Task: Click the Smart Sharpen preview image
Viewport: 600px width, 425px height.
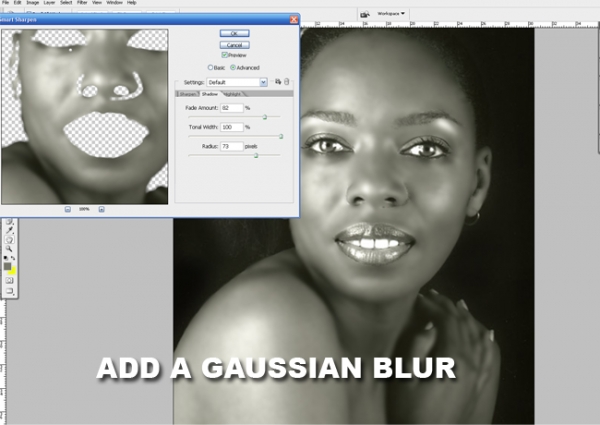Action: pos(85,117)
